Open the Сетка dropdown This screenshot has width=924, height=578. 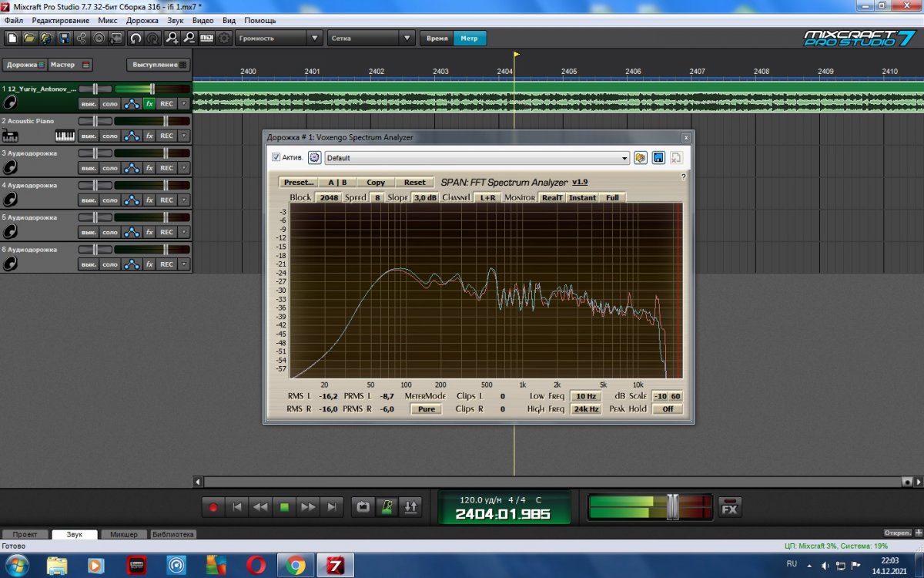coord(372,38)
